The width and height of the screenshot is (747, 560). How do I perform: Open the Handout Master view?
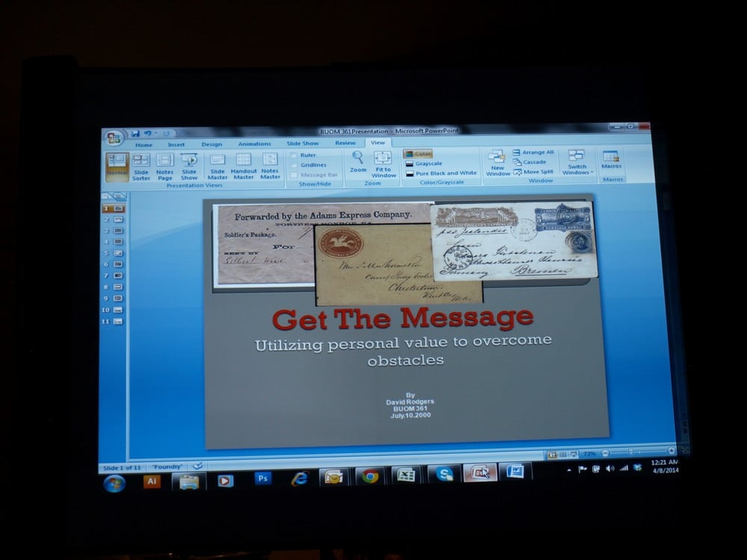(x=244, y=167)
